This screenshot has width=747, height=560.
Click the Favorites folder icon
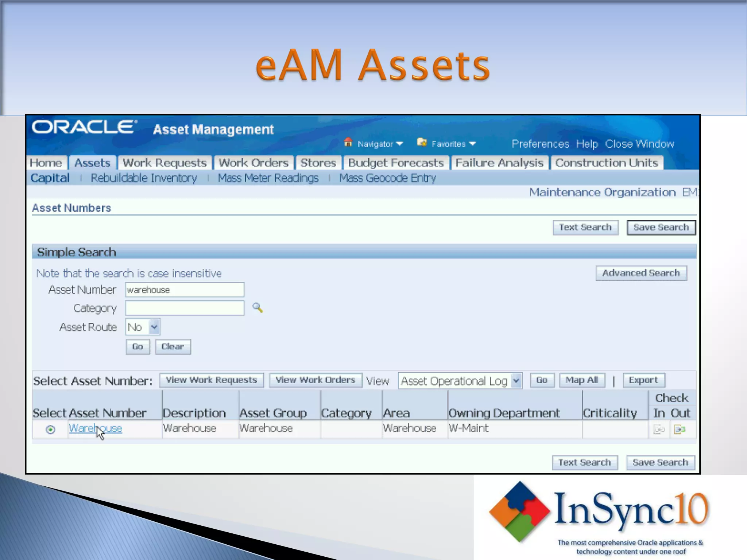422,143
